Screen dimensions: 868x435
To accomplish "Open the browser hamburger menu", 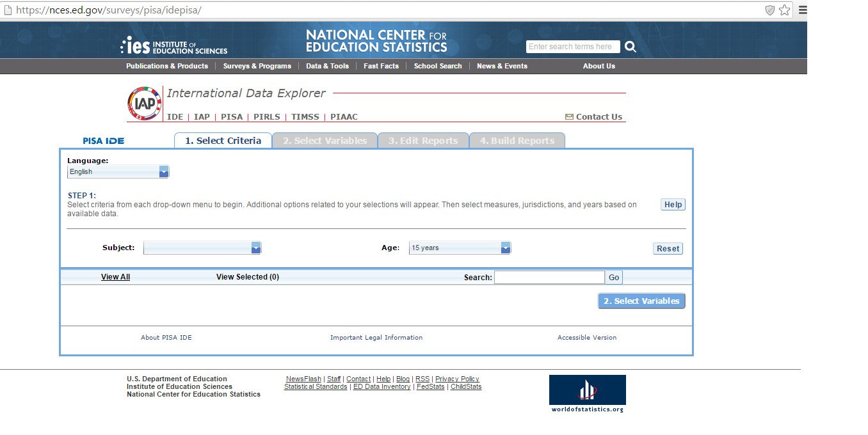I will coord(803,10).
